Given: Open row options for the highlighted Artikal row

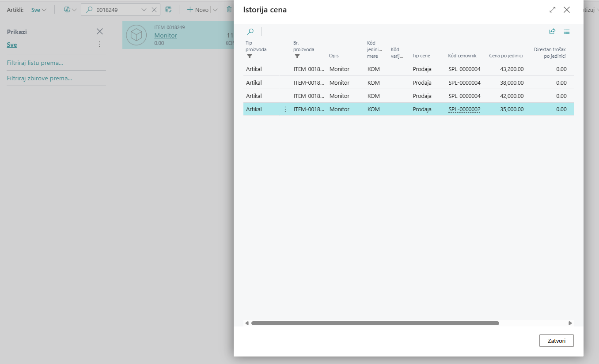Looking at the screenshot, I should point(285,109).
